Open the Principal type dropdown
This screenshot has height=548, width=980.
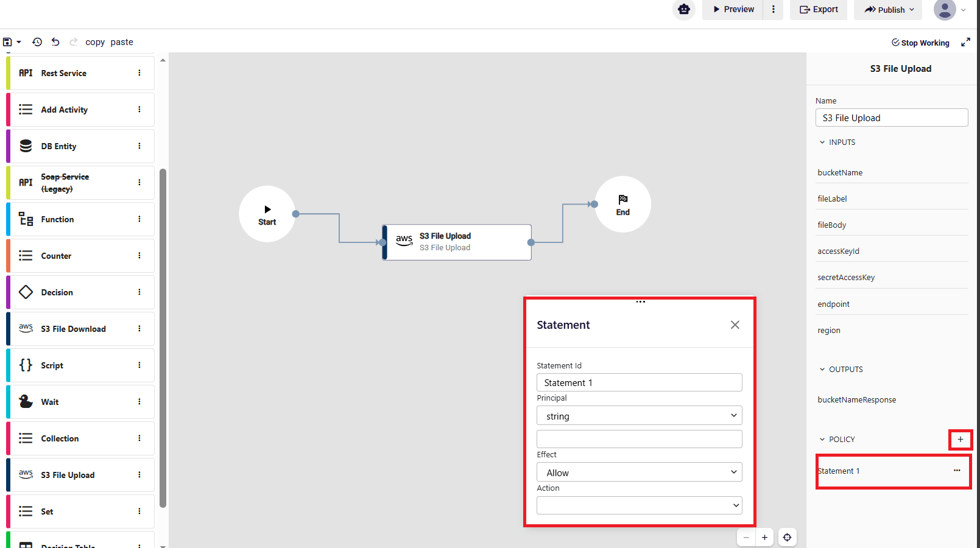(x=640, y=416)
